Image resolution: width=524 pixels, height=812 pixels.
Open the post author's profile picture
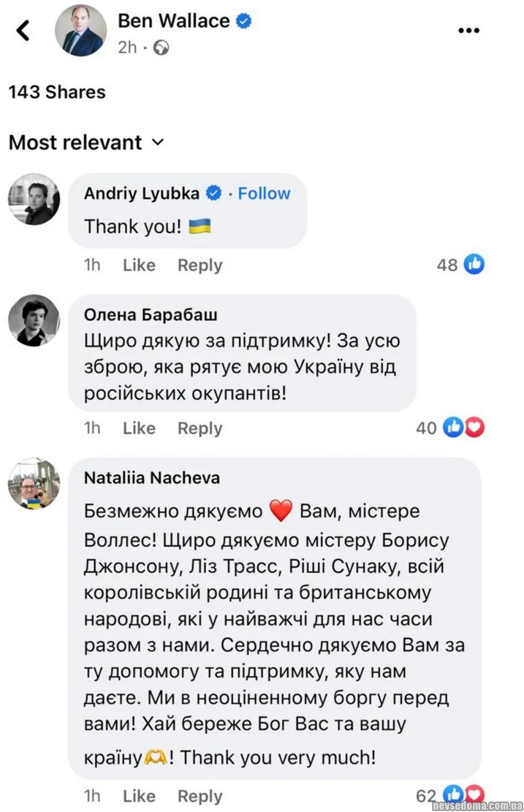[80, 31]
